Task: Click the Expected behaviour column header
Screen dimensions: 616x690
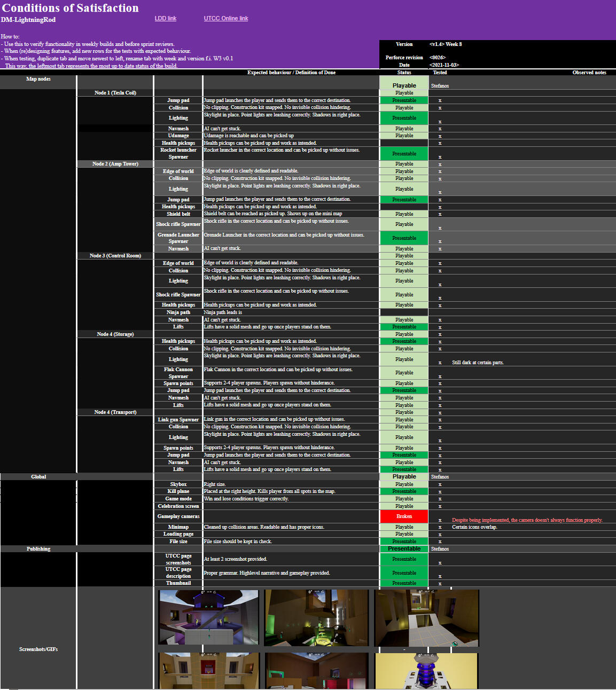Action: tap(291, 73)
